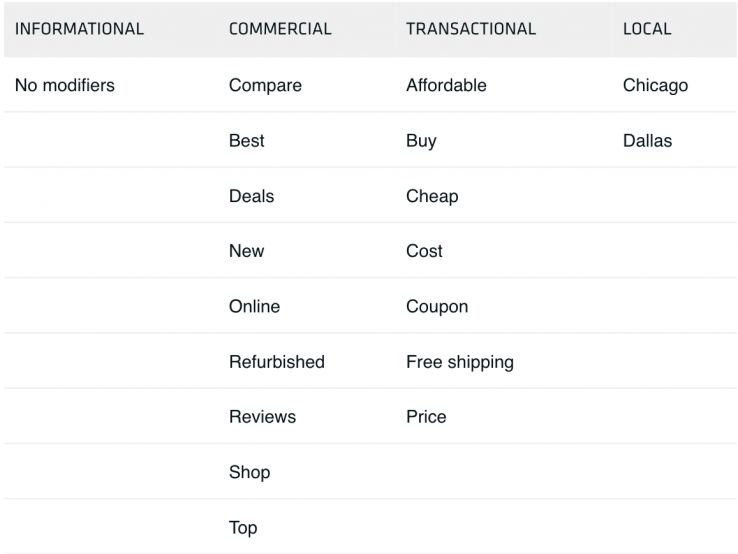Select the 'Free shipping' modifier
Viewport: 738px width, 554px height.
point(460,362)
